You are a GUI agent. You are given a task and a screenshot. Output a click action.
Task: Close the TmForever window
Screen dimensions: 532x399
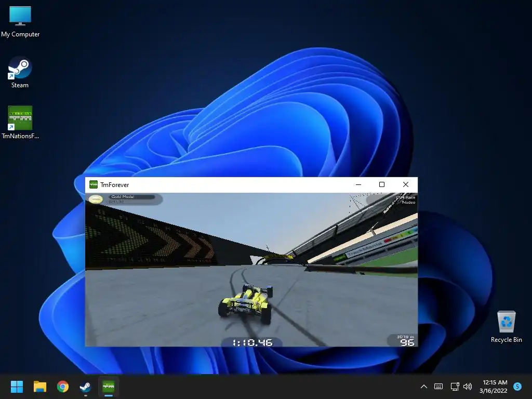[405, 184]
